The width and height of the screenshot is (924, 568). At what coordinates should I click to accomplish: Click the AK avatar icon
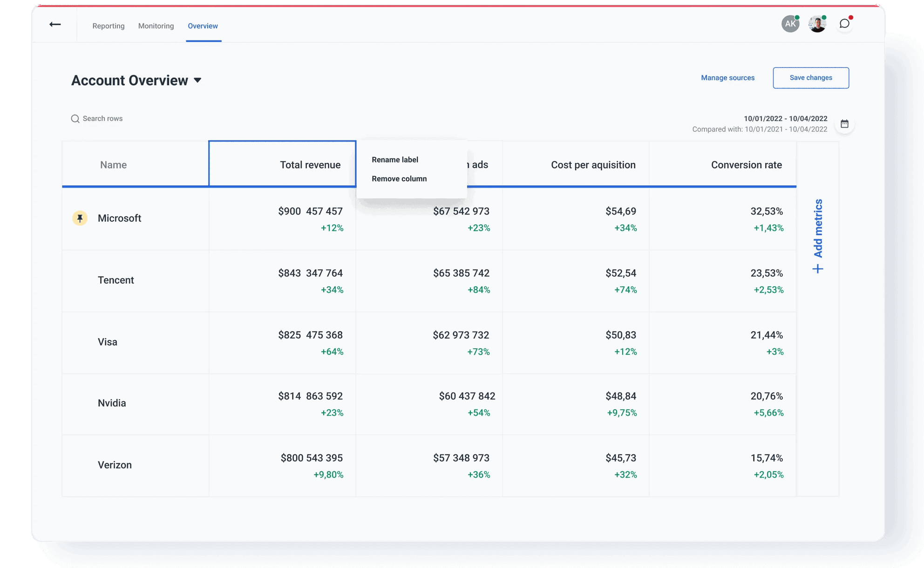790,23
